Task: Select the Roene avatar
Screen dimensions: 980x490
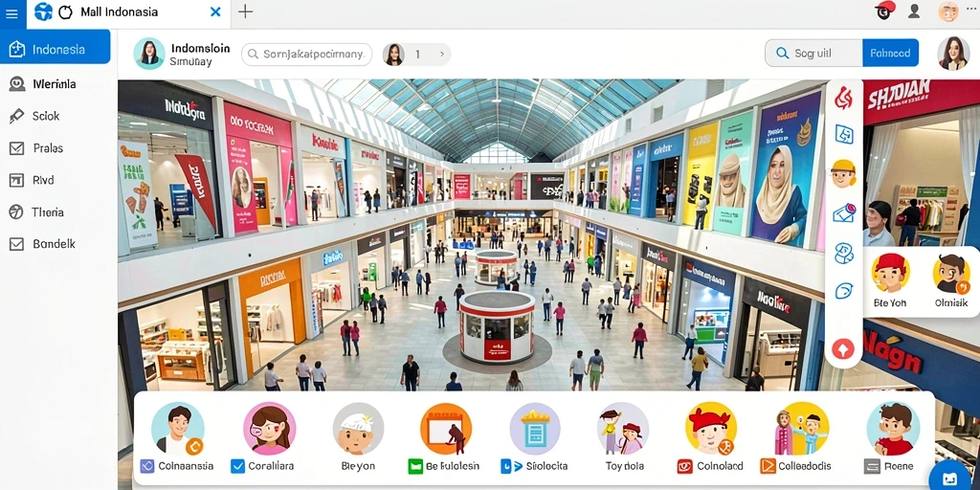Action: click(x=893, y=428)
